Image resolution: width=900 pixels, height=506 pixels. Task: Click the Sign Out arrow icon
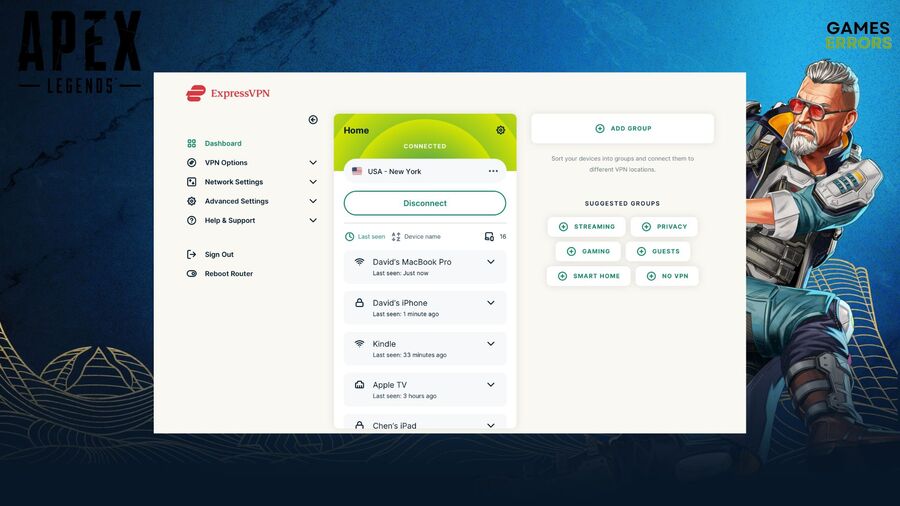pyautogui.click(x=192, y=254)
